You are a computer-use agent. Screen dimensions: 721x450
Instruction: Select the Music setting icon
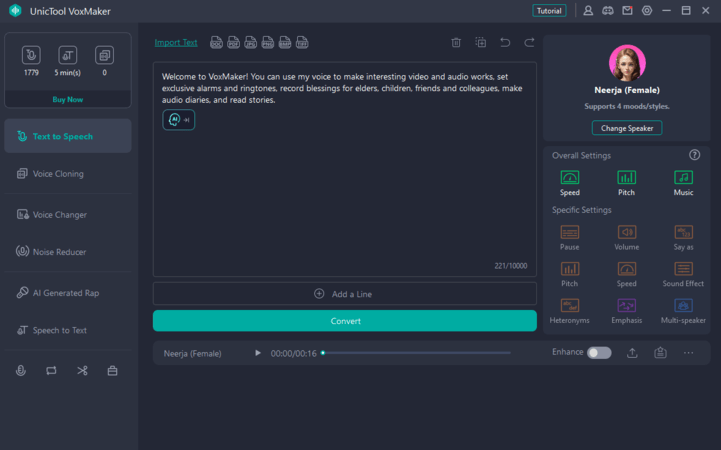coord(683,182)
